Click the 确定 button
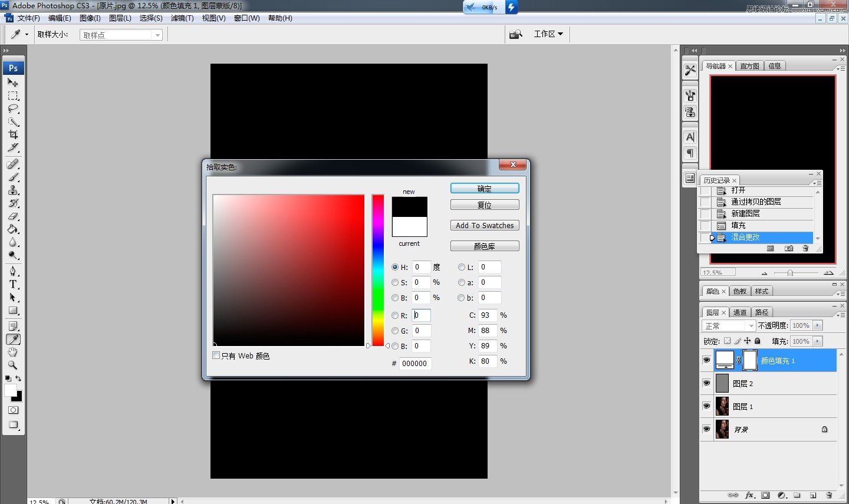849x504 pixels. point(485,189)
